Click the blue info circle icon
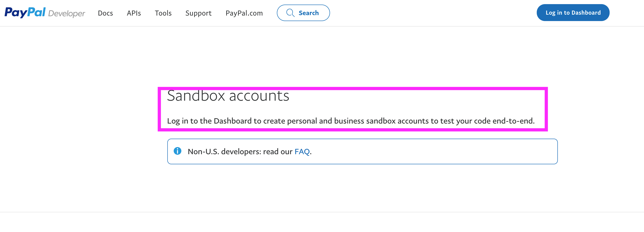 coord(177,151)
